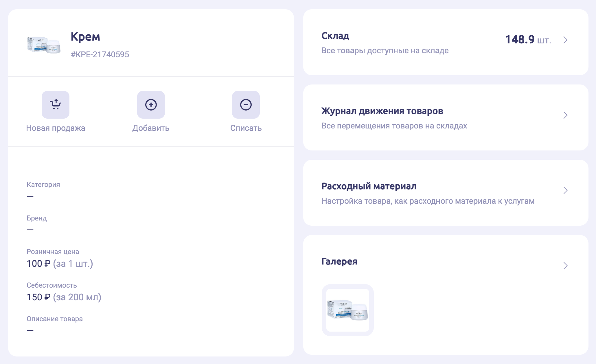Click the Розничная цена label
Viewport: 596px width, 364px height.
[53, 252]
